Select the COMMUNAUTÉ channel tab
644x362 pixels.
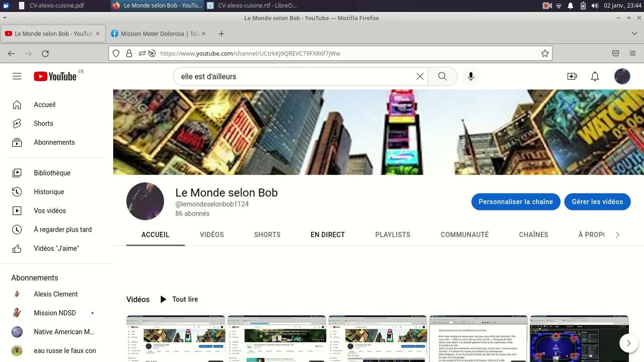click(x=465, y=235)
